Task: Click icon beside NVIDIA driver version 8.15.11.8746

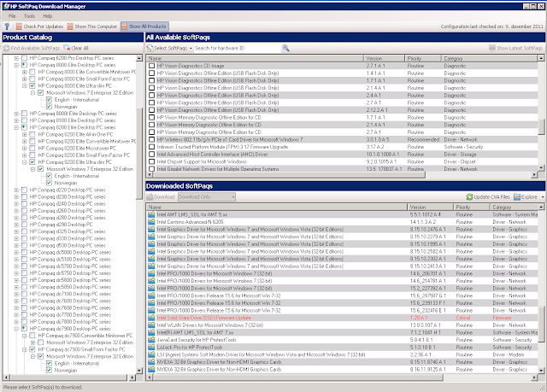Action: (151, 362)
